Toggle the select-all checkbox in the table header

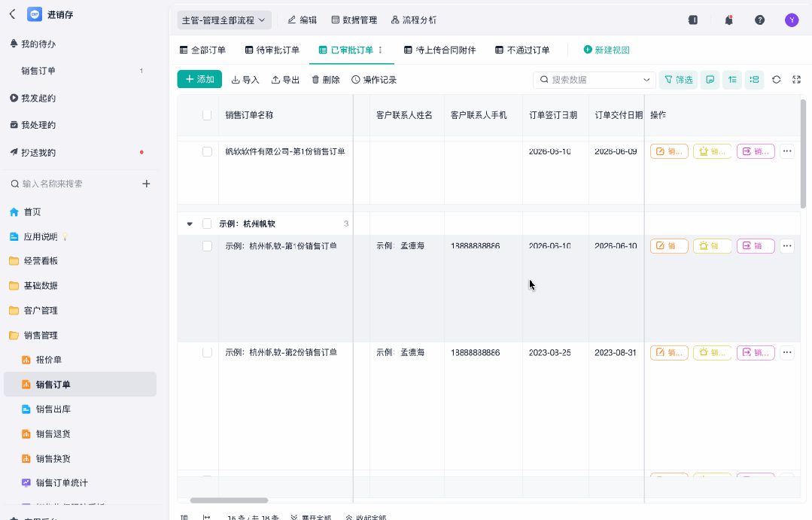click(x=207, y=115)
